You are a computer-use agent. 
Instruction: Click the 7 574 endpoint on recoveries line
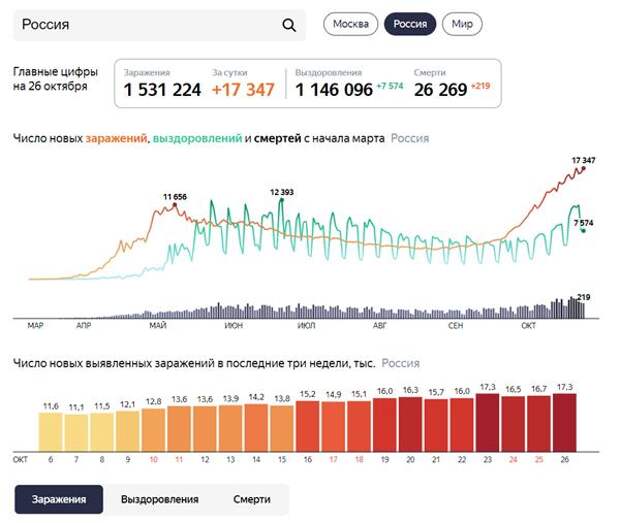583,230
